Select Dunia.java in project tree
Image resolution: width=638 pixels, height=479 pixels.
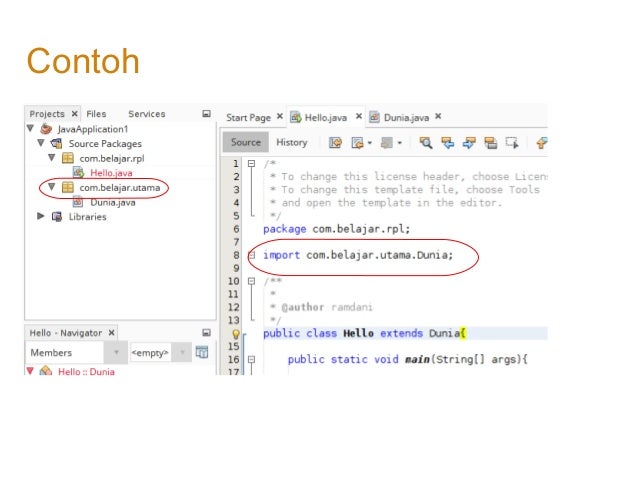(x=113, y=202)
